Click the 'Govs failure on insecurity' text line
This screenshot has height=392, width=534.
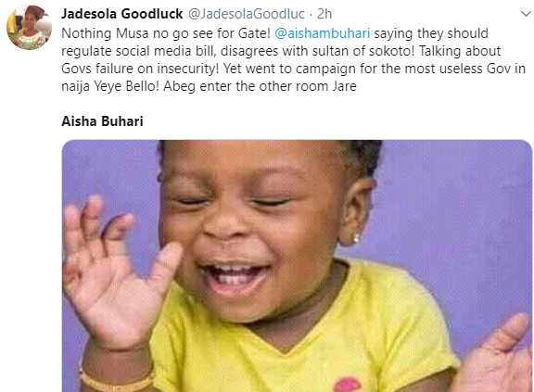pyautogui.click(x=293, y=69)
